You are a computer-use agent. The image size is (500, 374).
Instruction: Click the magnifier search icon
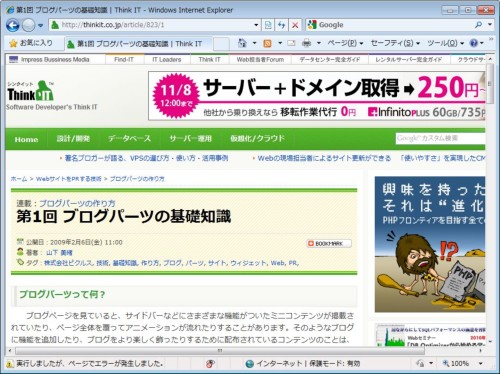tap(479, 24)
